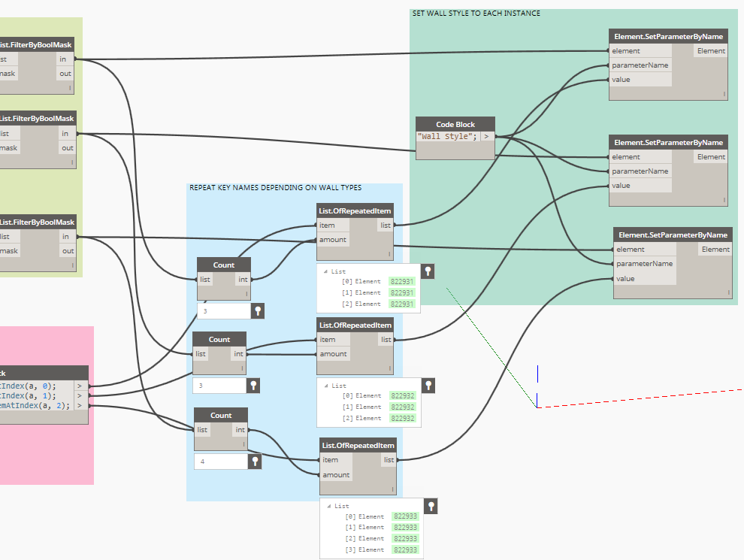Viewport: 744px width, 560px height.
Task: Click the SET WALL STYLE TO EACH INSTANCE group title
Action: tap(476, 14)
